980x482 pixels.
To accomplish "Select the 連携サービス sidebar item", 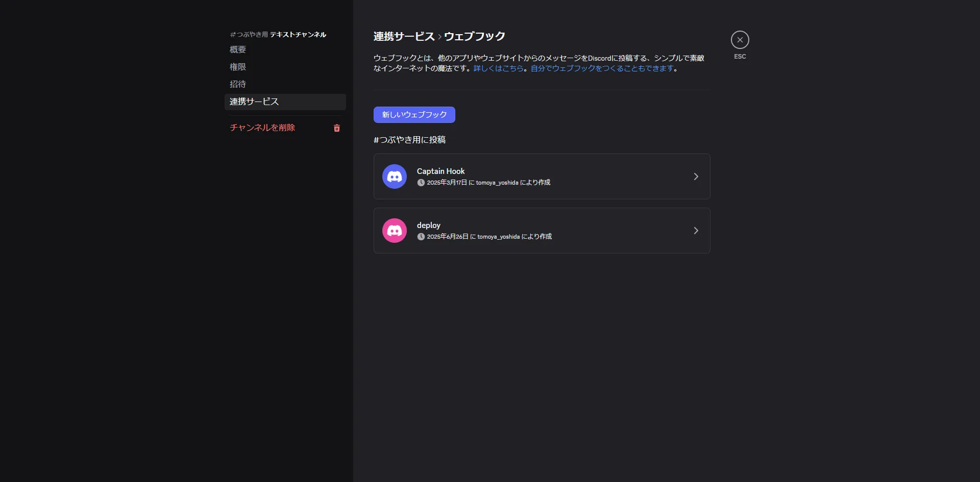I will point(285,102).
